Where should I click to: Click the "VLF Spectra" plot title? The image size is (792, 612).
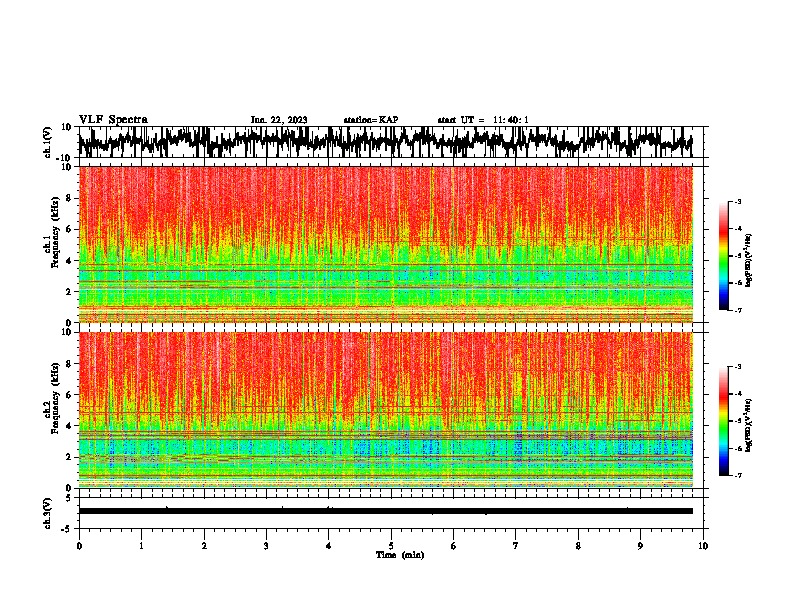[113, 120]
